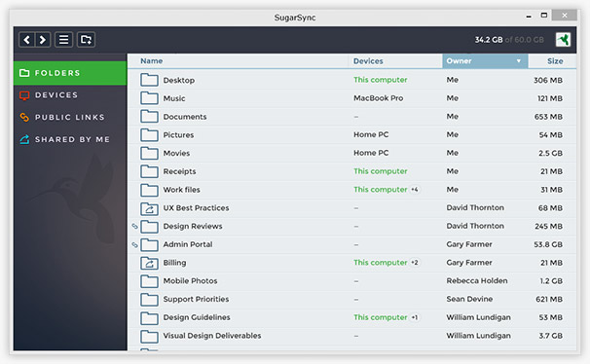Select the Mobile Photos folder row

tap(351, 281)
